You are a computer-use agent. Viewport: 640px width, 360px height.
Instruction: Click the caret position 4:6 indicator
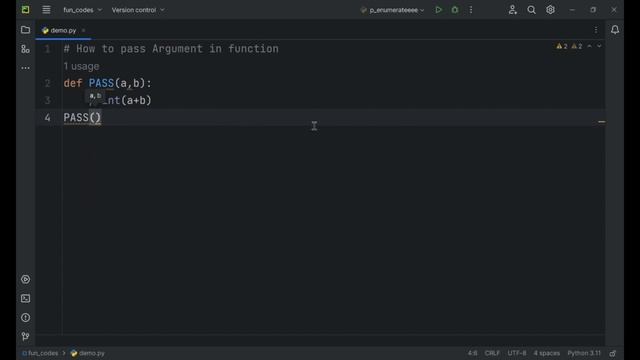(472, 353)
